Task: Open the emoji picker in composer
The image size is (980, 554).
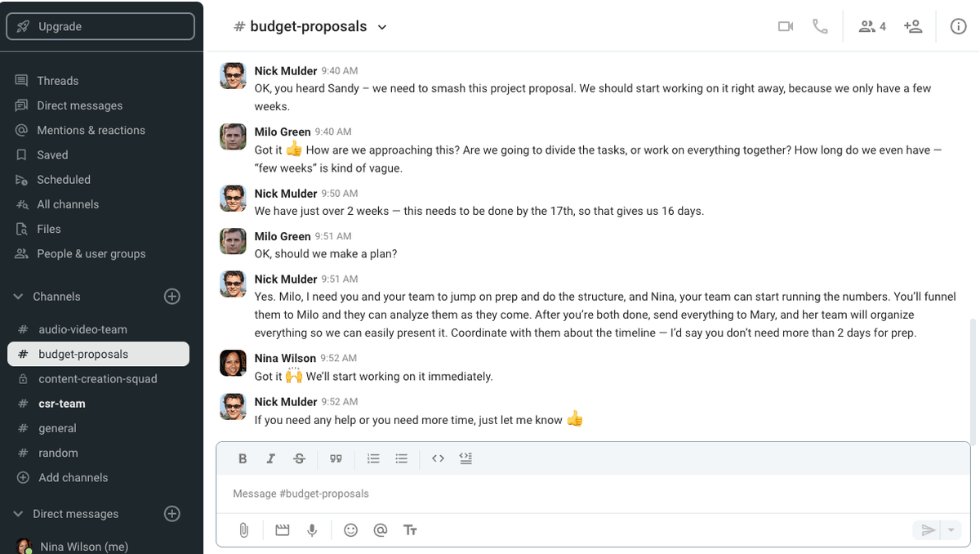Action: (x=351, y=530)
